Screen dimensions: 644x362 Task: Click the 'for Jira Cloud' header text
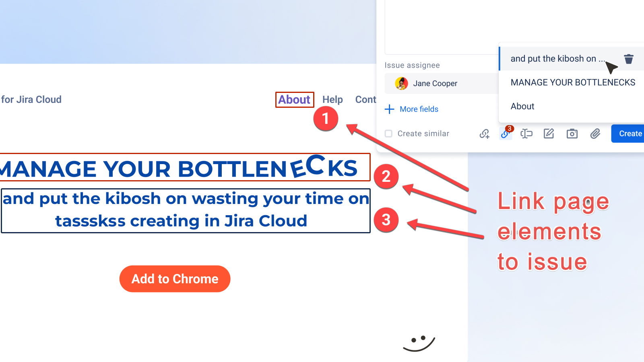tap(31, 99)
